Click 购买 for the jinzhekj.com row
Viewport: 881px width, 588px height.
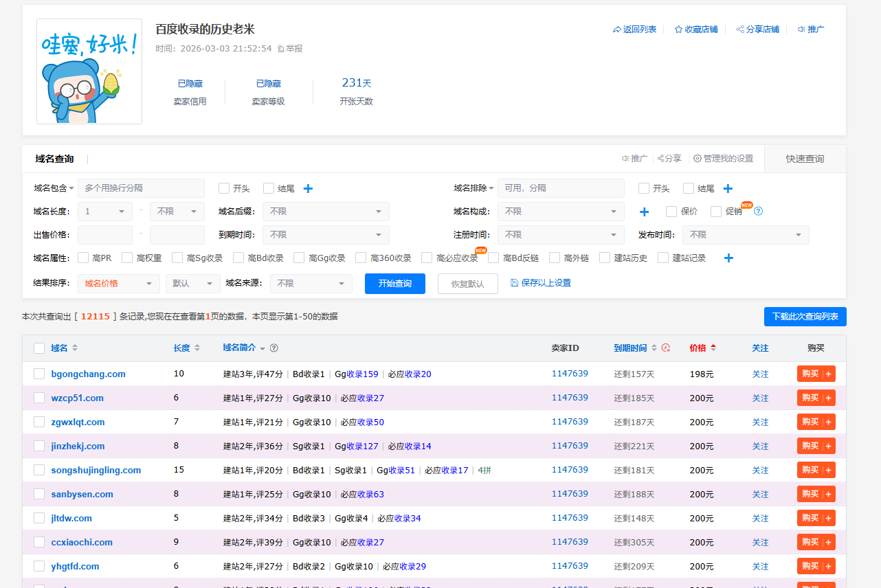tap(816, 446)
